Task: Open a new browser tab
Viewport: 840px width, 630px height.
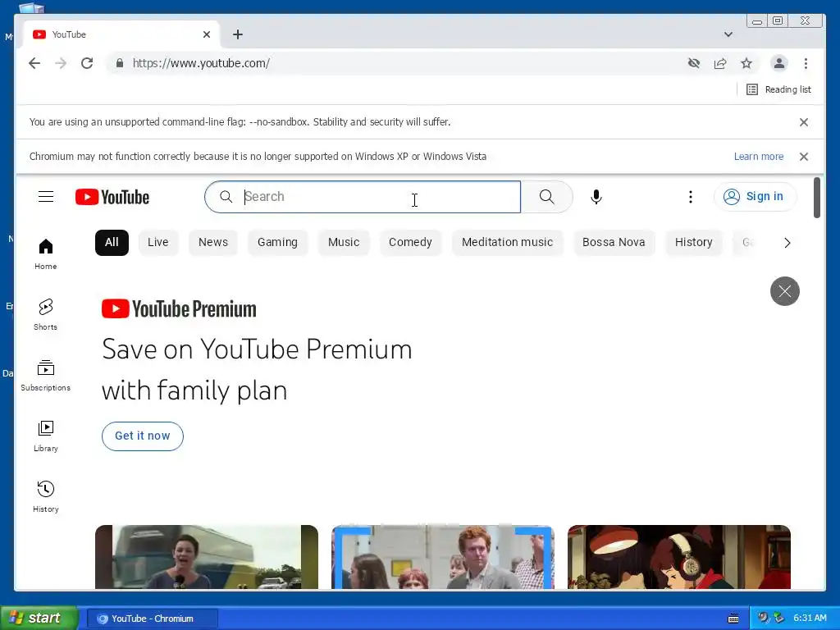Action: point(238,34)
